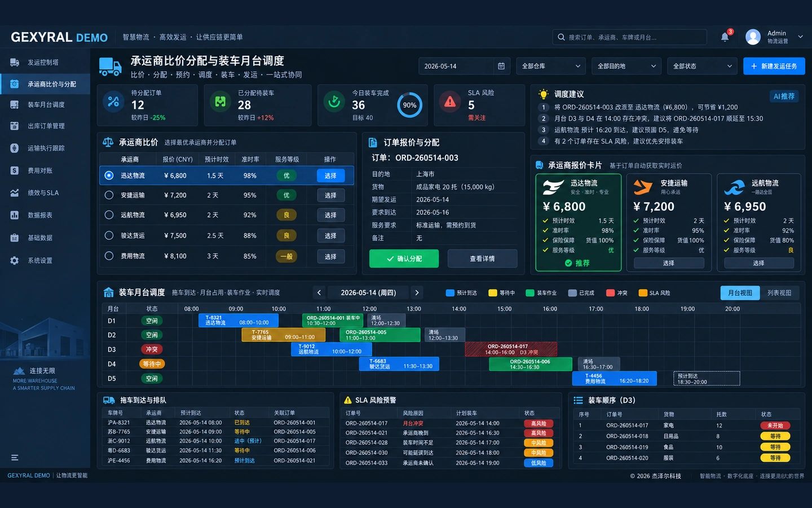
Task: Click the 冲突 red legend swatch
Action: (610, 293)
